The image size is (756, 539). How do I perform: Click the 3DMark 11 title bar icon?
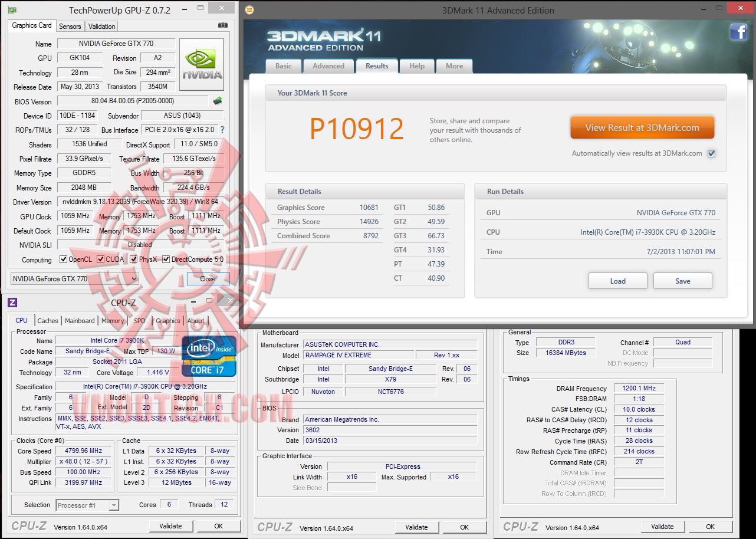click(x=249, y=10)
